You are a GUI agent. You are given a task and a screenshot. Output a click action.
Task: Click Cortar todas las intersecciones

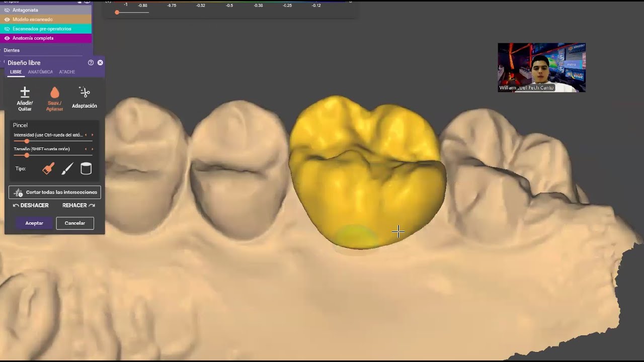point(55,192)
